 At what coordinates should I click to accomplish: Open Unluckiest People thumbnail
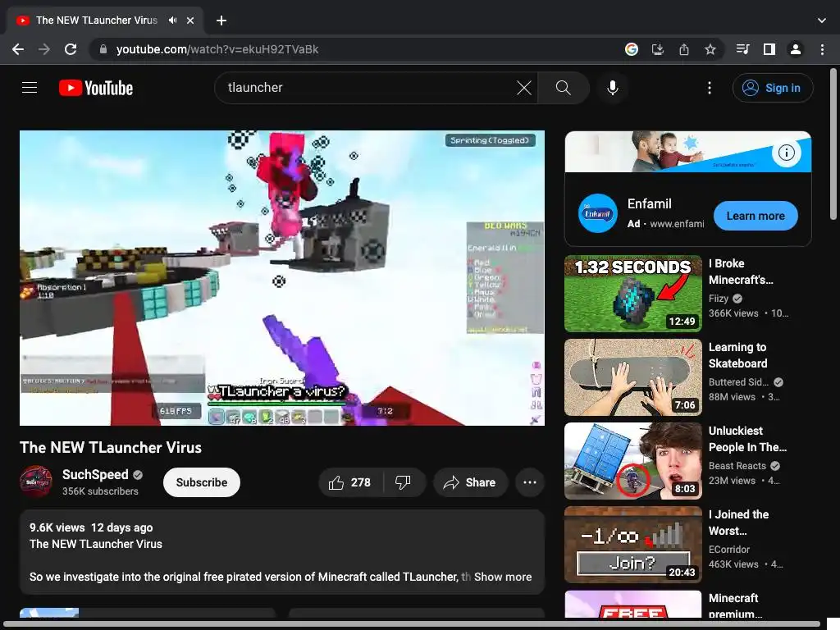coord(633,461)
